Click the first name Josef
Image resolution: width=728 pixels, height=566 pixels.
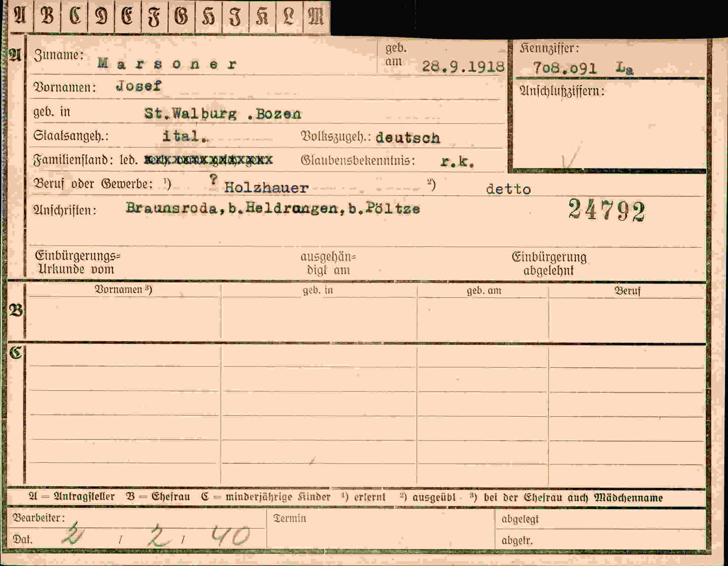pos(139,86)
